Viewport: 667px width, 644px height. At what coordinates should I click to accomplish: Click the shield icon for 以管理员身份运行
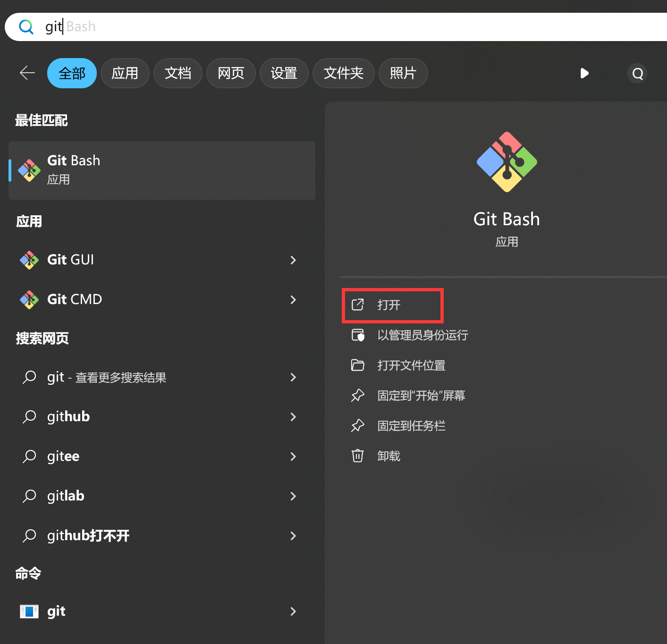tap(358, 335)
